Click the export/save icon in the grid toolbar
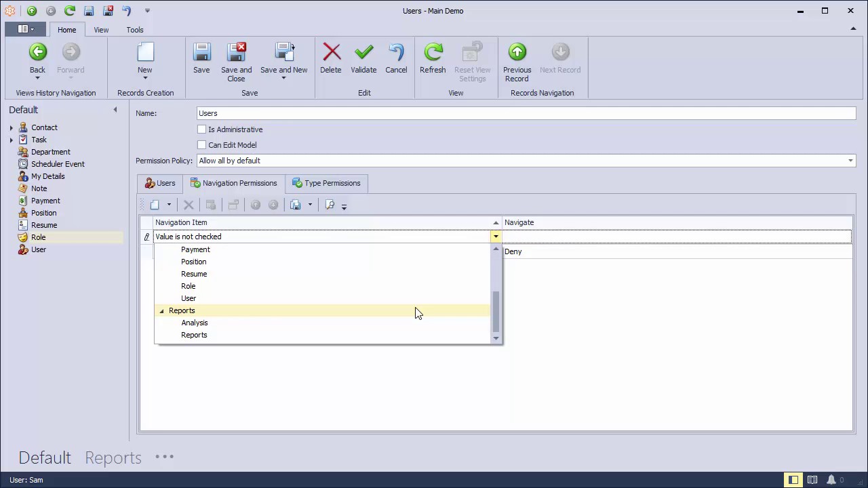The image size is (868, 488). 296,205
